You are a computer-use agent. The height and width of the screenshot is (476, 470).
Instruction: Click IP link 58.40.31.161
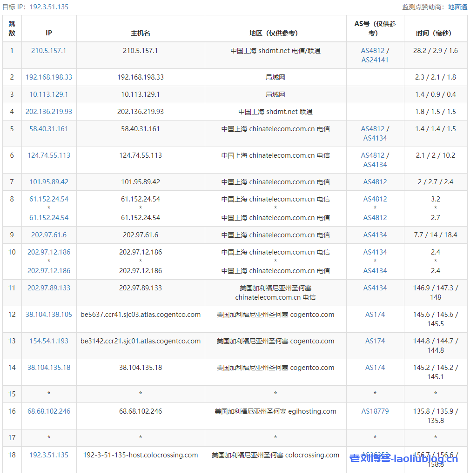click(49, 129)
